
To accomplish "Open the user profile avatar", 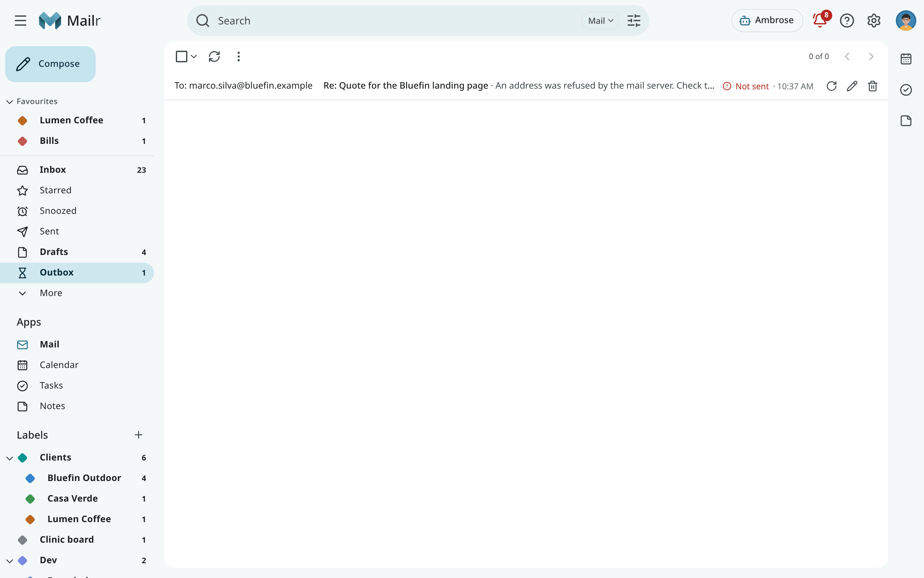I will click(906, 21).
